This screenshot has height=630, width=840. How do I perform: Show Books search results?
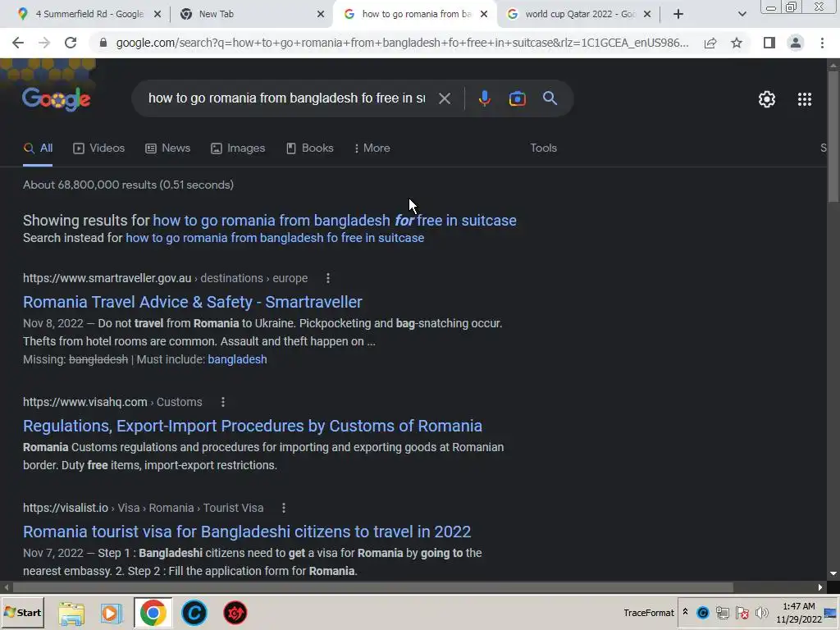tap(309, 148)
